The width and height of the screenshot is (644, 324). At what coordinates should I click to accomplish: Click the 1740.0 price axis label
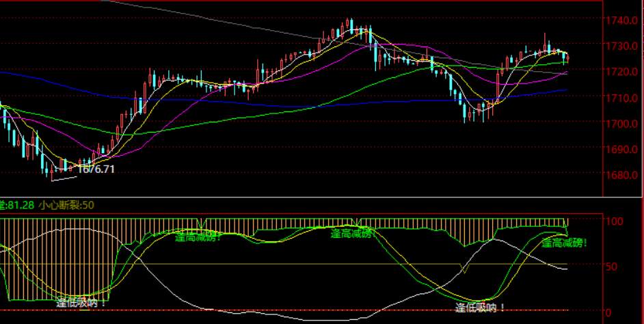click(x=623, y=20)
